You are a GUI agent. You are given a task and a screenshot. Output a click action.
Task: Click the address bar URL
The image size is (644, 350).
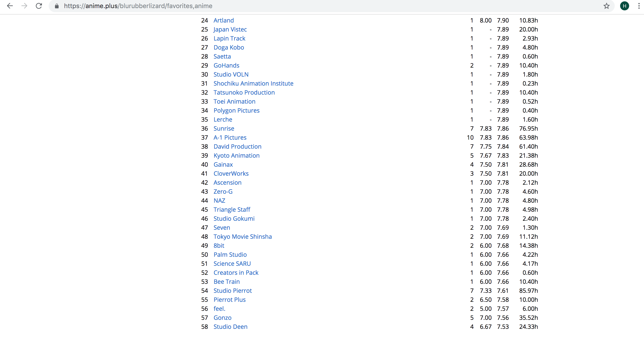coord(138,6)
